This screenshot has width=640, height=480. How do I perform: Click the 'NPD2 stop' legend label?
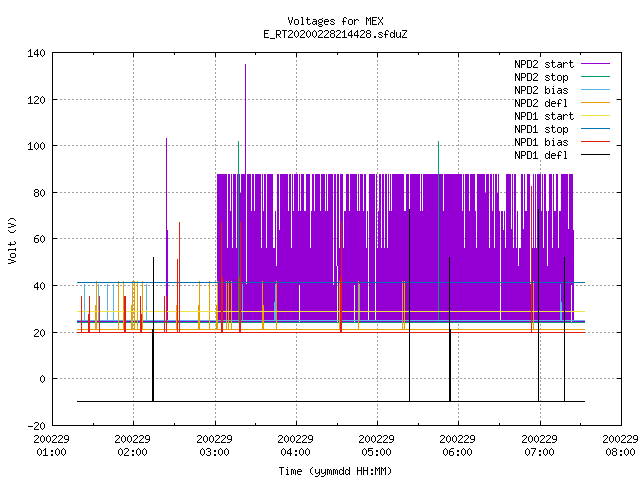541,77
